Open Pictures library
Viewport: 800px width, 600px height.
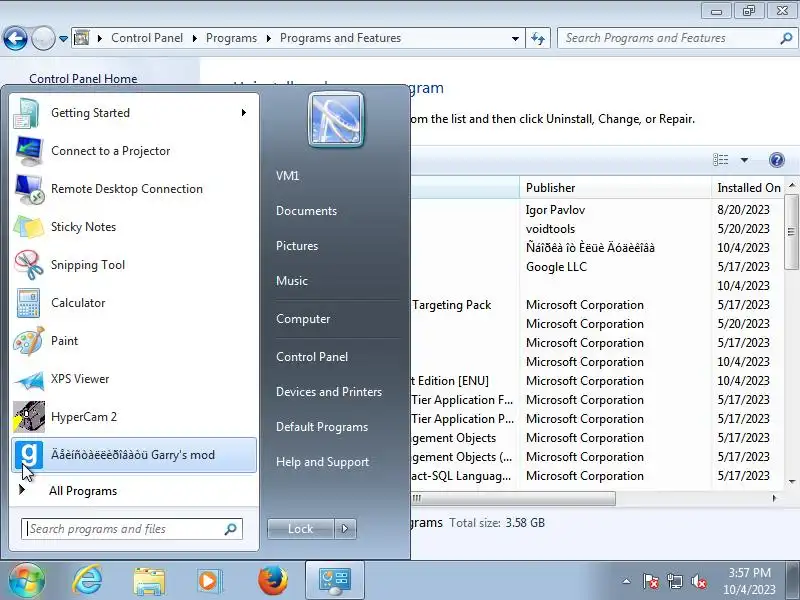[x=297, y=246]
